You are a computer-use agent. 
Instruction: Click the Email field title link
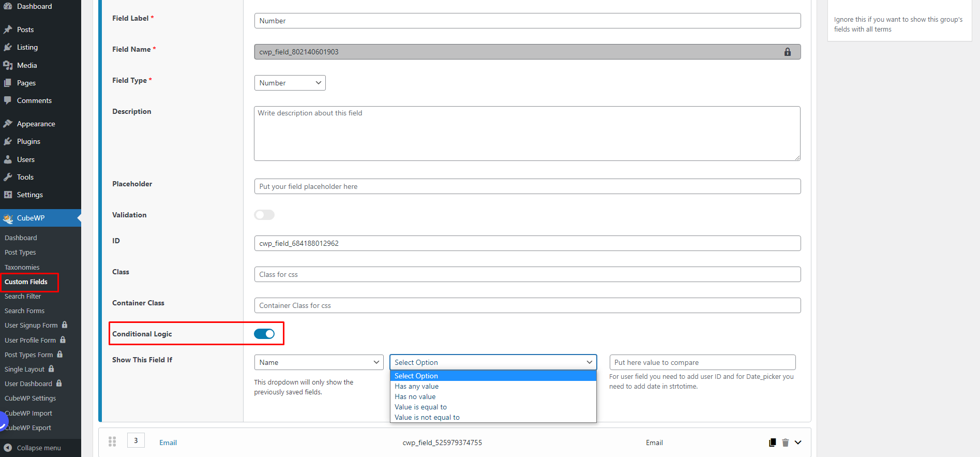point(168,443)
